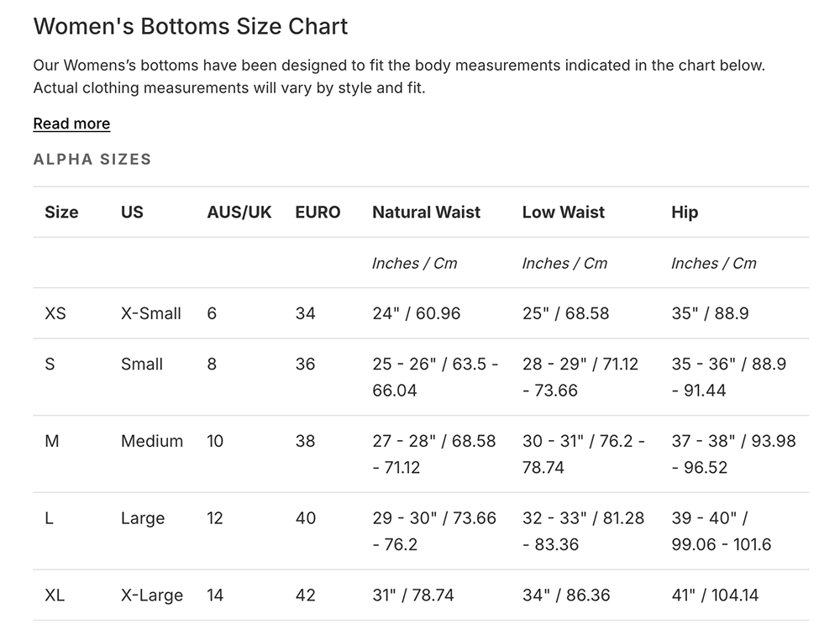Click the X-Small US size cell
840x635 pixels.
(151, 313)
